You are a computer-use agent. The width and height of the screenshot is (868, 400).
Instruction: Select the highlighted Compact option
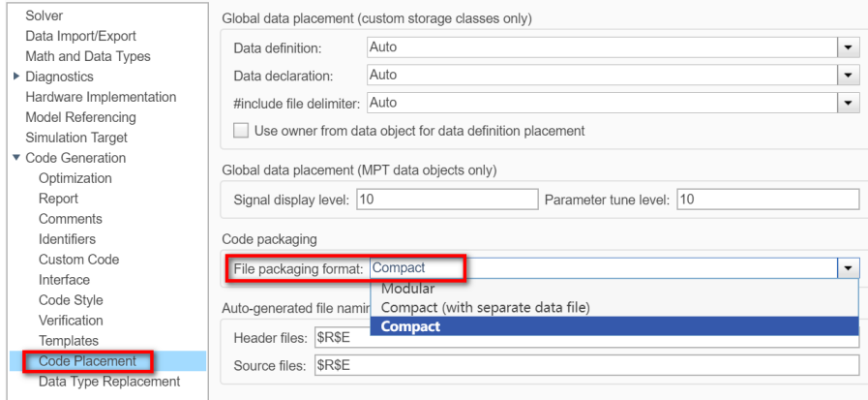click(410, 326)
